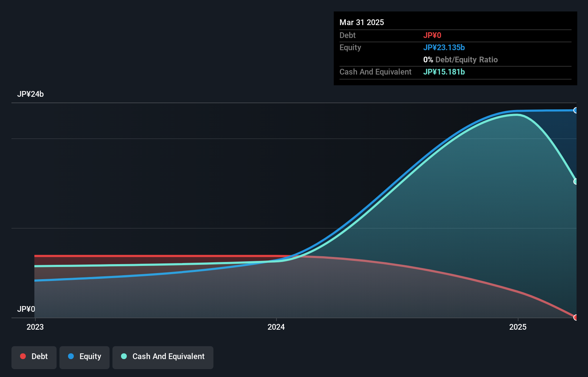
Task: Click the teal Cash And Equivalent legend dot
Action: pos(124,356)
